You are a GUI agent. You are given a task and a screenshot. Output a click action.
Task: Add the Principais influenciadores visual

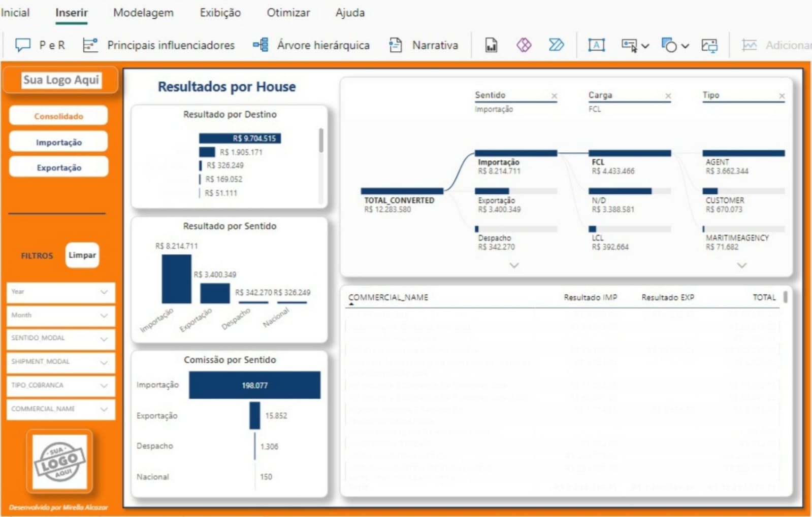158,45
